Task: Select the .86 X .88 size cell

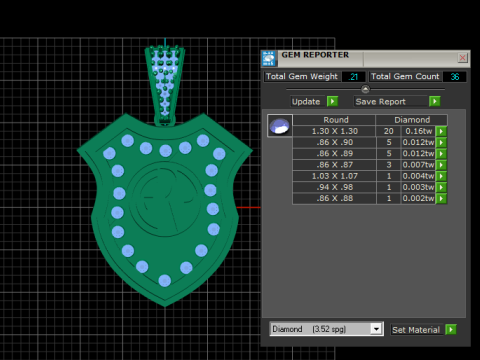Action: click(x=334, y=199)
